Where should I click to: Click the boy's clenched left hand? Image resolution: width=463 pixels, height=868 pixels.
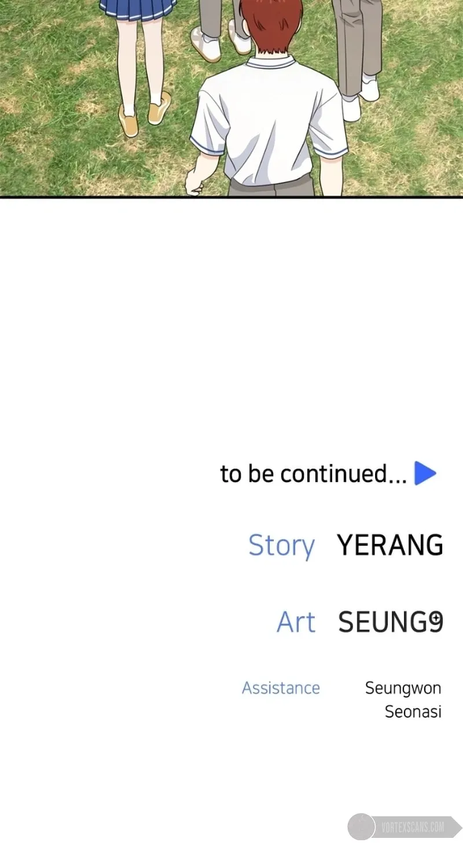tap(194, 183)
